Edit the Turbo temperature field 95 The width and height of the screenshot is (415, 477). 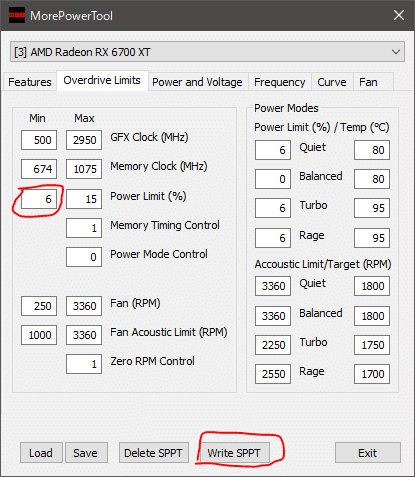pos(372,208)
